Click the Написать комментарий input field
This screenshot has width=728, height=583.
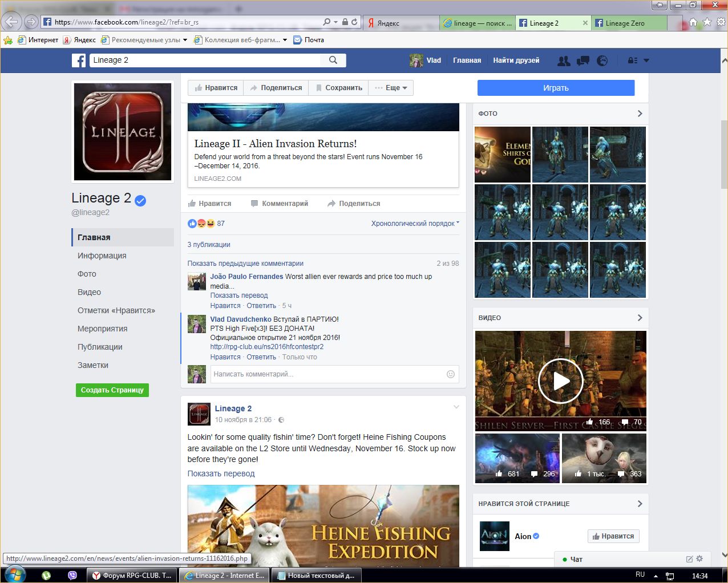[334, 374]
